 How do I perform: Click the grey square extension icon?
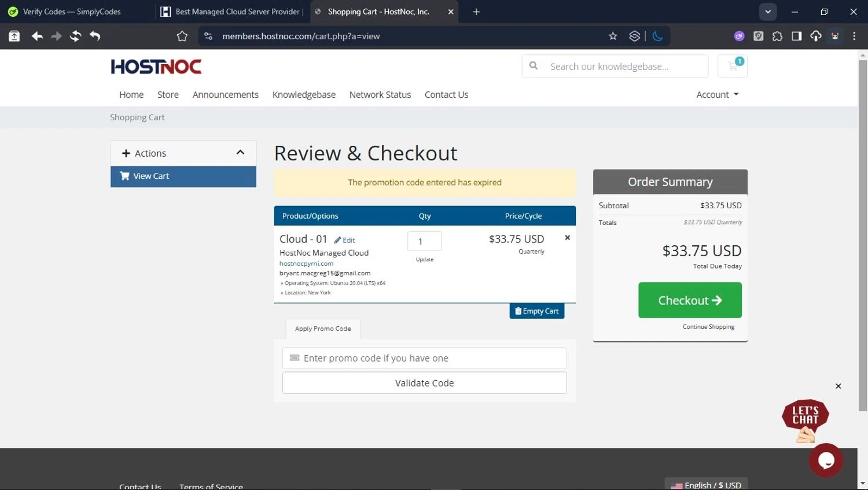pos(758,36)
